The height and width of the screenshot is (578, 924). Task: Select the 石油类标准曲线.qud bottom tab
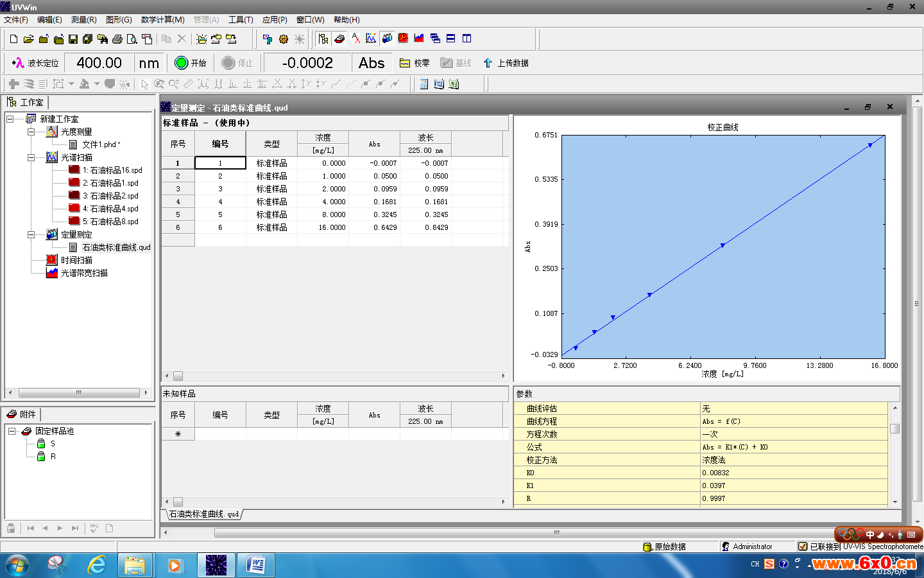[x=203, y=514]
